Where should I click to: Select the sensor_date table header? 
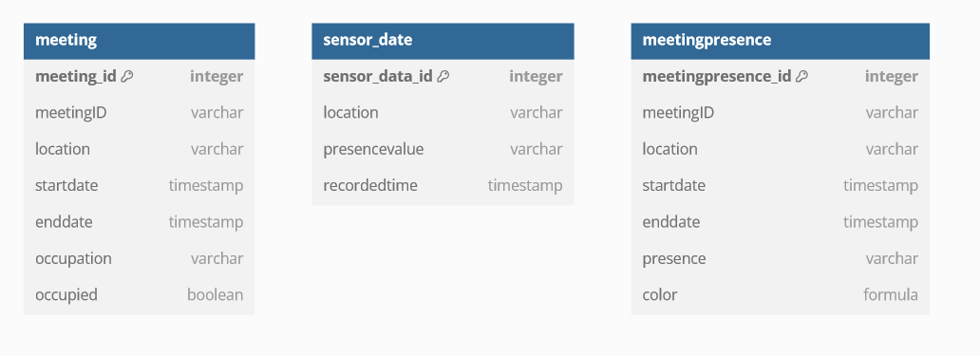(x=443, y=41)
